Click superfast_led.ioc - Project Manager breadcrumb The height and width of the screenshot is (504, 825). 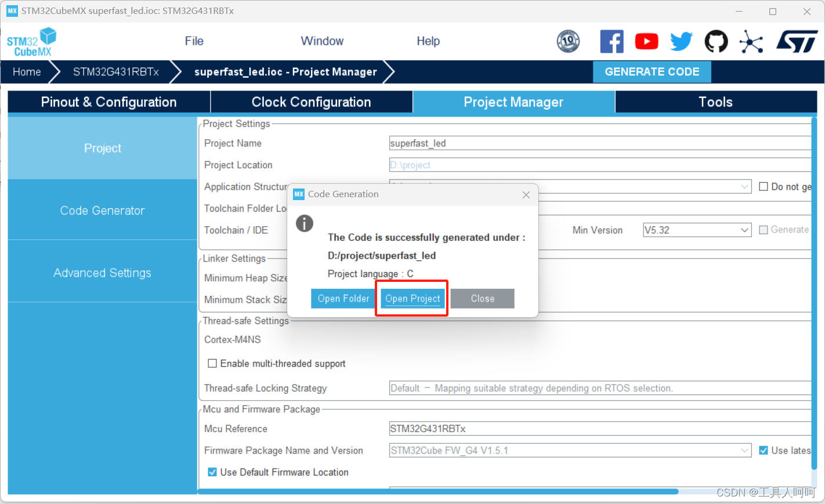(285, 72)
